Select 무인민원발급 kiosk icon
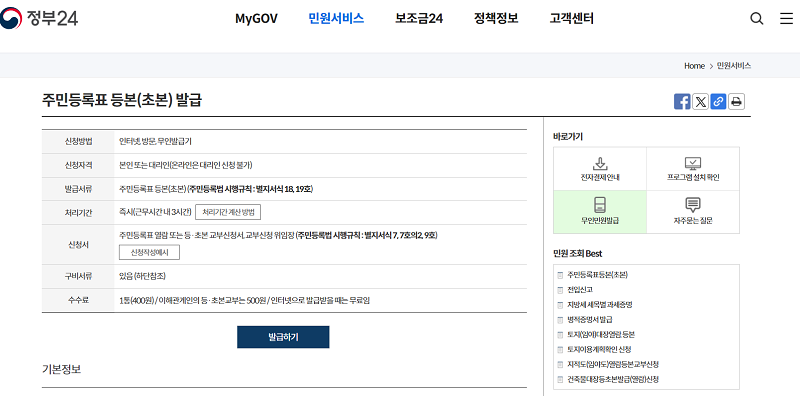800x396 pixels. tap(600, 205)
